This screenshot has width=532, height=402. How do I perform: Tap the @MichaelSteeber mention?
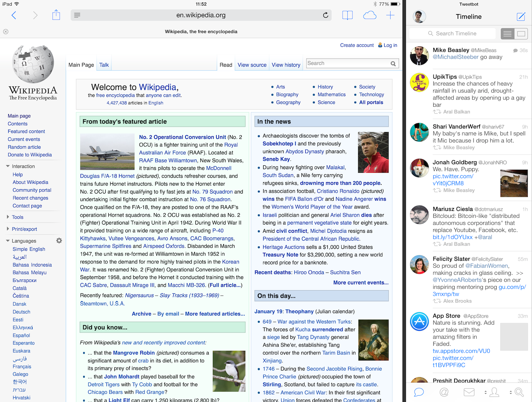point(456,57)
